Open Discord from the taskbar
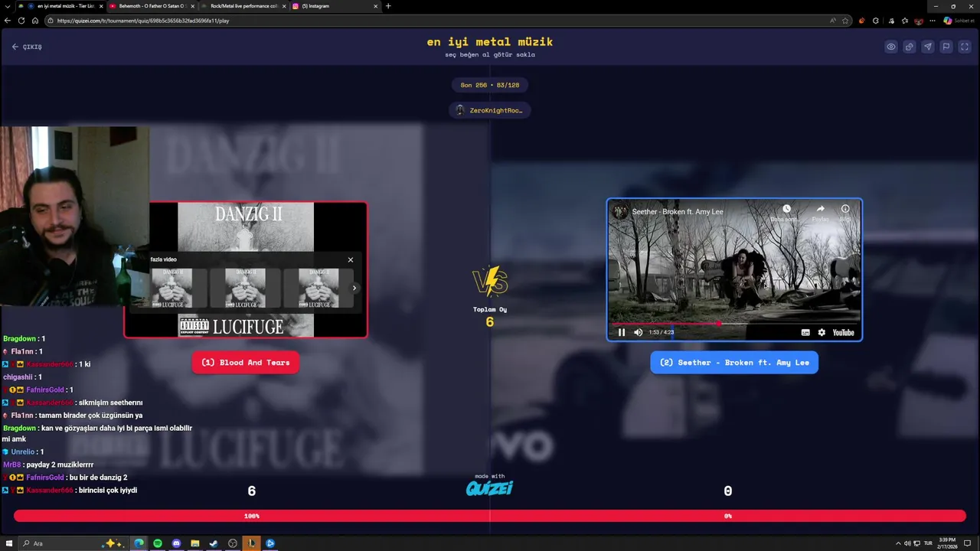 (x=176, y=543)
